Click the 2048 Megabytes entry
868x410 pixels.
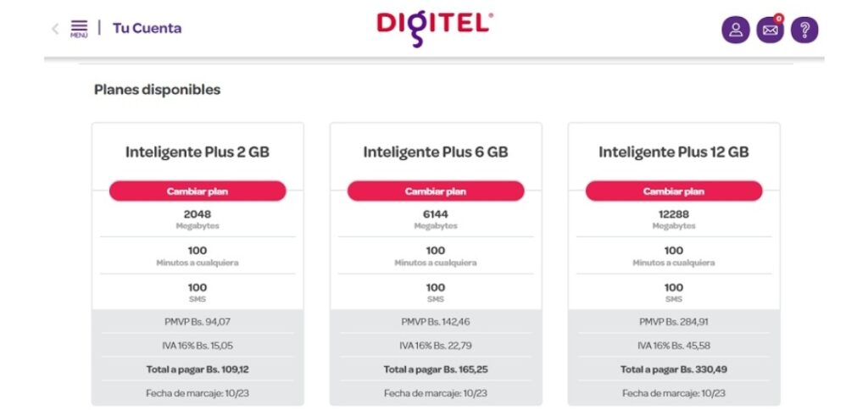(x=198, y=219)
